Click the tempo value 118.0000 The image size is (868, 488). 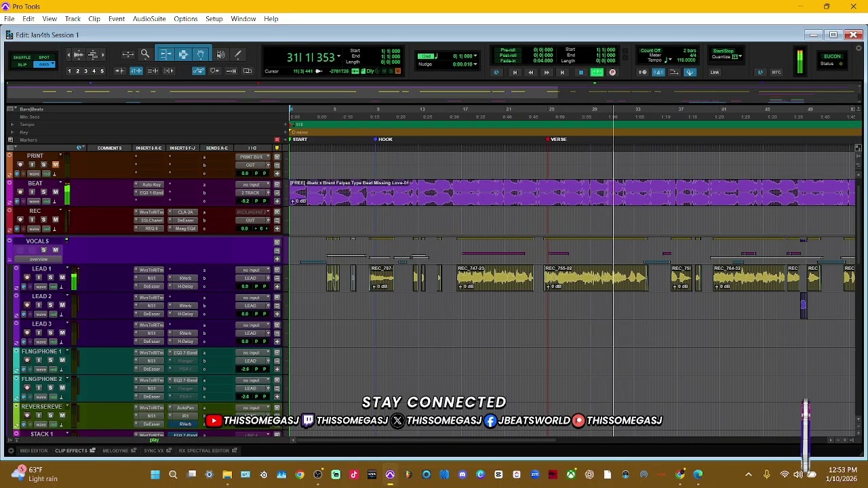coord(686,60)
